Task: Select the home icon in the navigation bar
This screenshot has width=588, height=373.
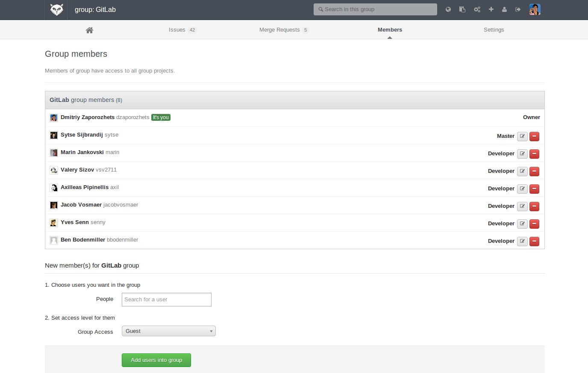Action: 89,30
